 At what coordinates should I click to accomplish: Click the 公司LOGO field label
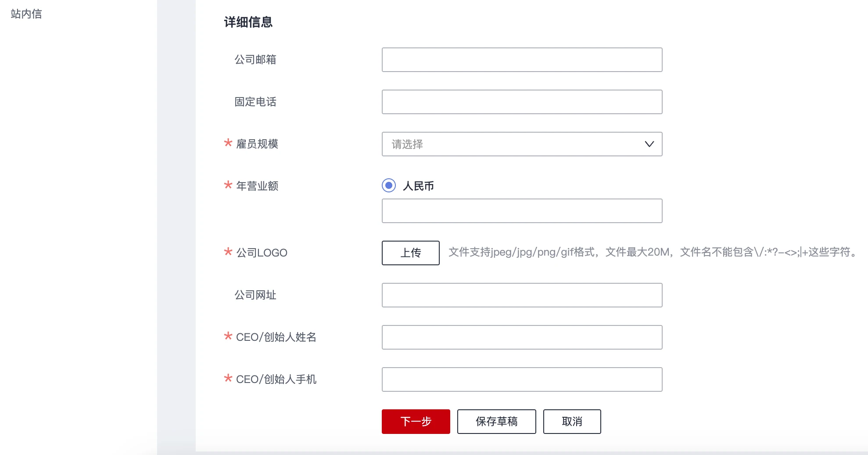(262, 253)
